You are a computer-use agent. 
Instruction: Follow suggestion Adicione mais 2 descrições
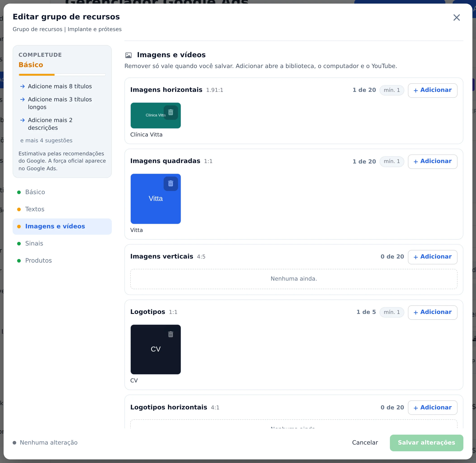pyautogui.click(x=46, y=124)
